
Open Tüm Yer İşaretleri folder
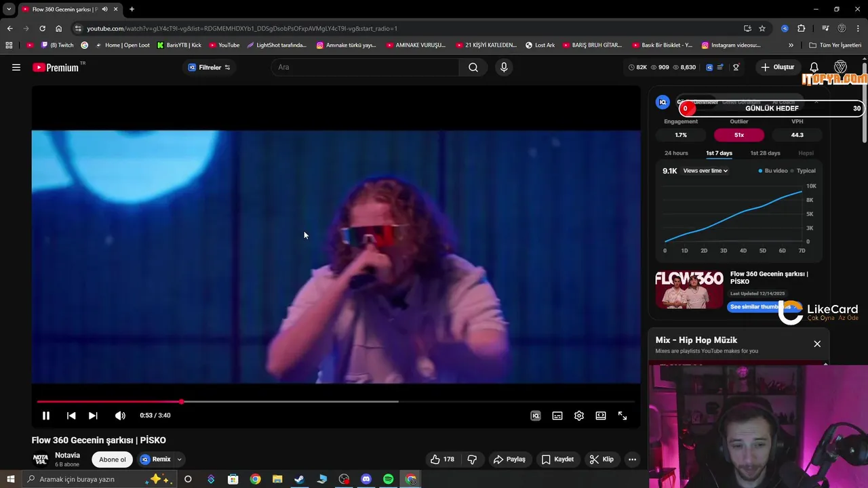[x=835, y=45]
